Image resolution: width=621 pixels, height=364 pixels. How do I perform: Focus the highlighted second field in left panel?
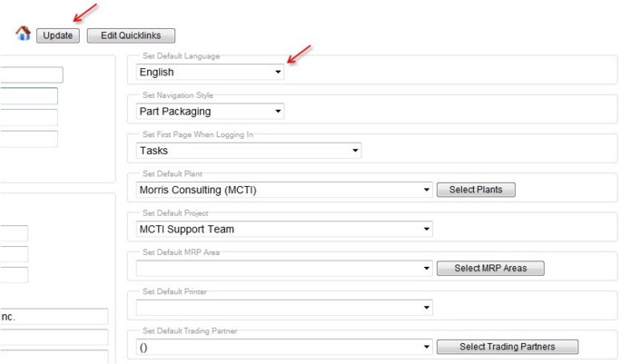click(x=29, y=96)
